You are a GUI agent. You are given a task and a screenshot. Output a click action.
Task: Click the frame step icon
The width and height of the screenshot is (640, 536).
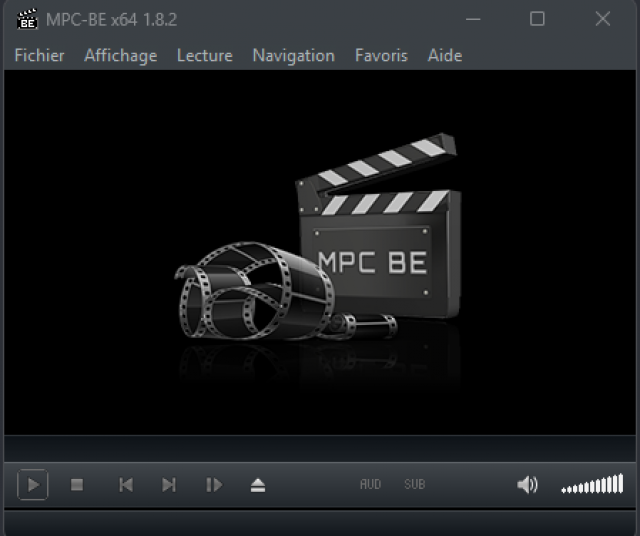[213, 485]
